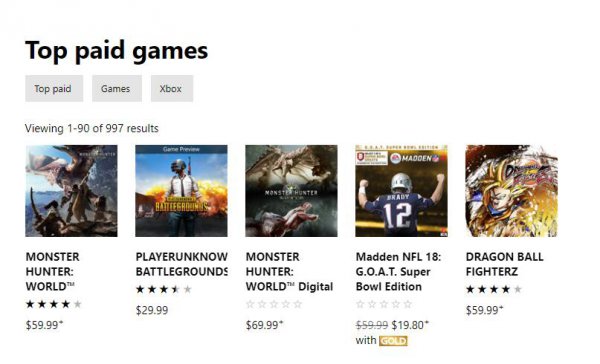Open the Madden NFL 18 cover image
Viewport: 600px width, 364px height.
401,191
